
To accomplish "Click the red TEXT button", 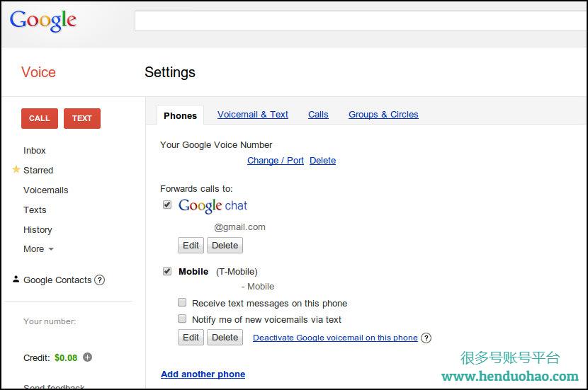I will (x=82, y=118).
